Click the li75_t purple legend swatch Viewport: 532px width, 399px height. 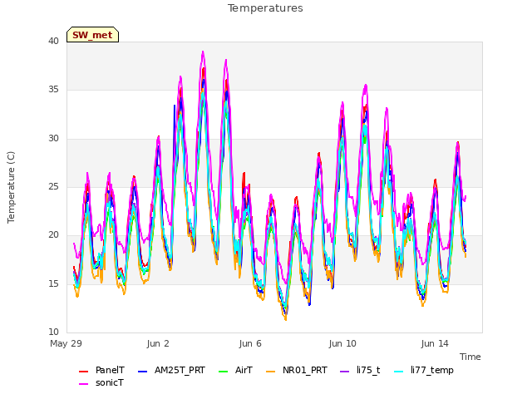pos(344,372)
